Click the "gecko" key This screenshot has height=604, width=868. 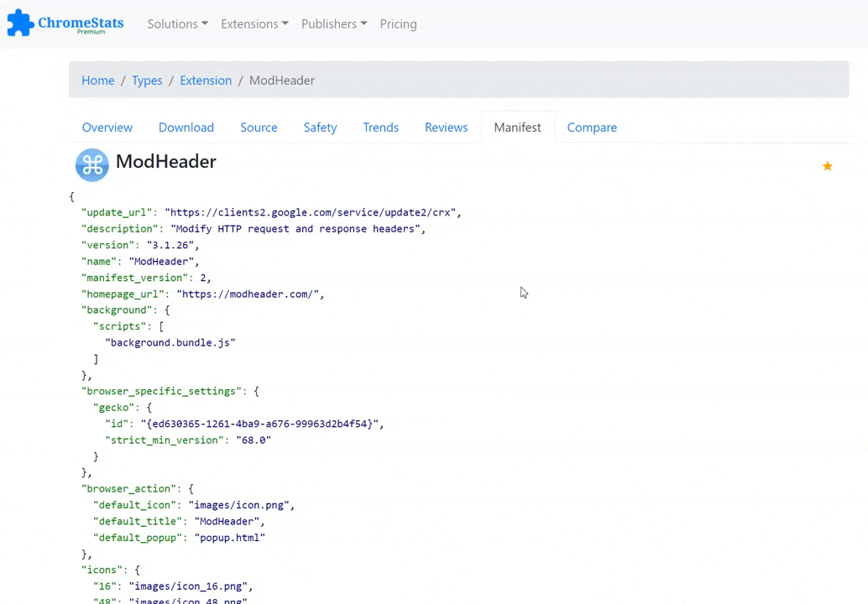[114, 408]
